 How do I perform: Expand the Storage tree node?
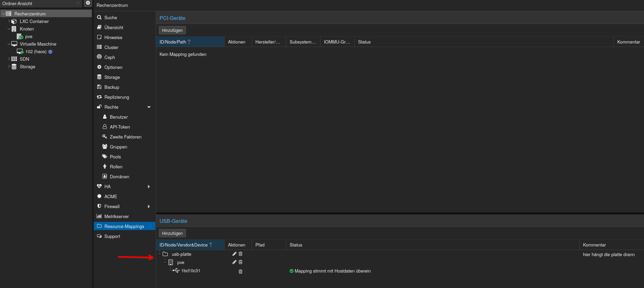pyautogui.click(x=9, y=67)
